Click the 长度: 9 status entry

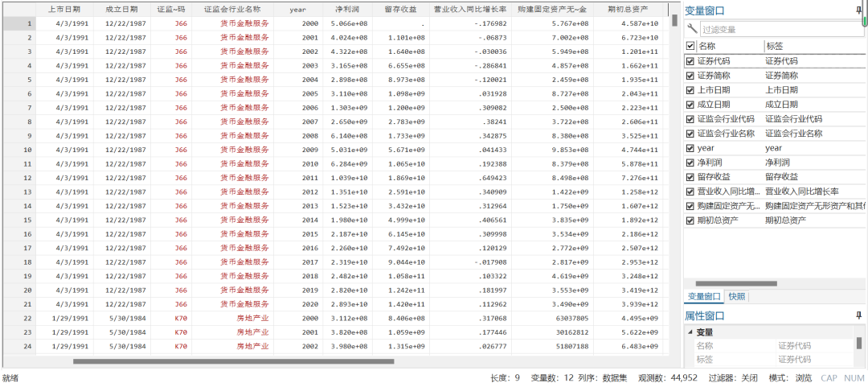click(x=505, y=378)
